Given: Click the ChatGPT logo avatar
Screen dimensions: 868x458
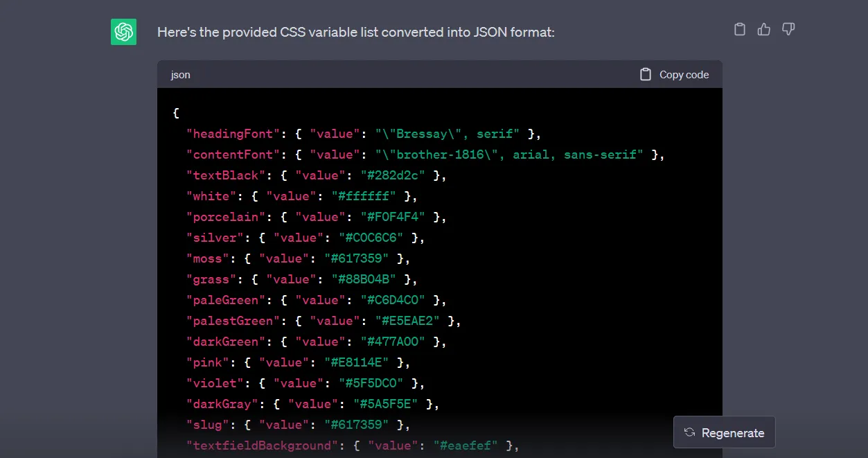Looking at the screenshot, I should 123,32.
